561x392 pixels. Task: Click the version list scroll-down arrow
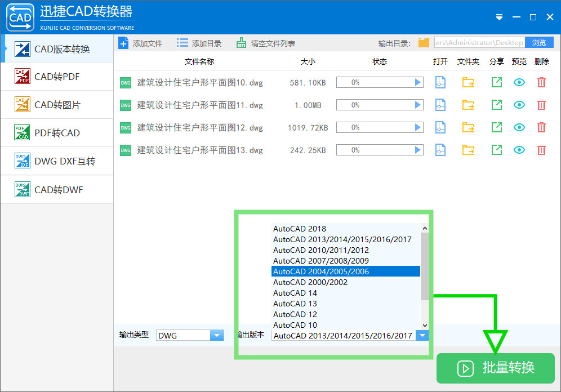coord(425,325)
